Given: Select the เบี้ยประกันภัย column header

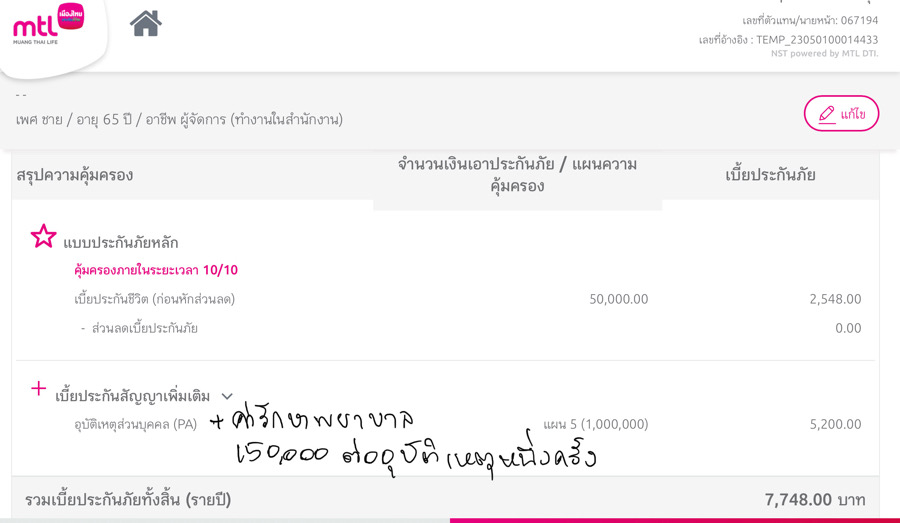Looking at the screenshot, I should tap(770, 175).
